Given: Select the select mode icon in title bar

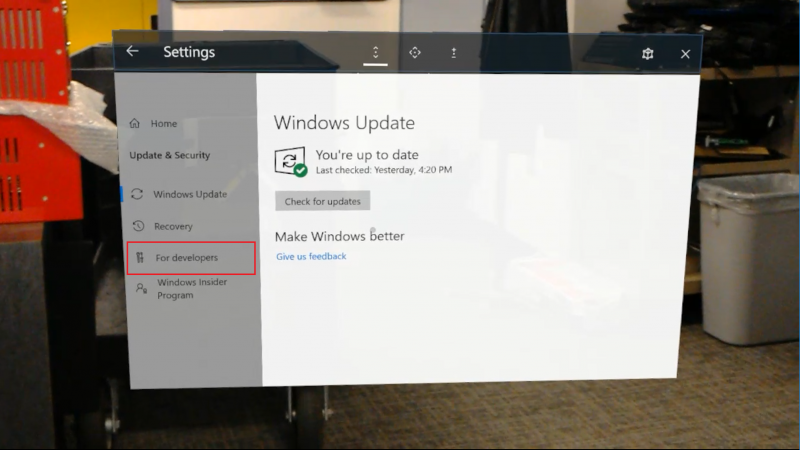Looking at the screenshot, I should click(x=454, y=53).
